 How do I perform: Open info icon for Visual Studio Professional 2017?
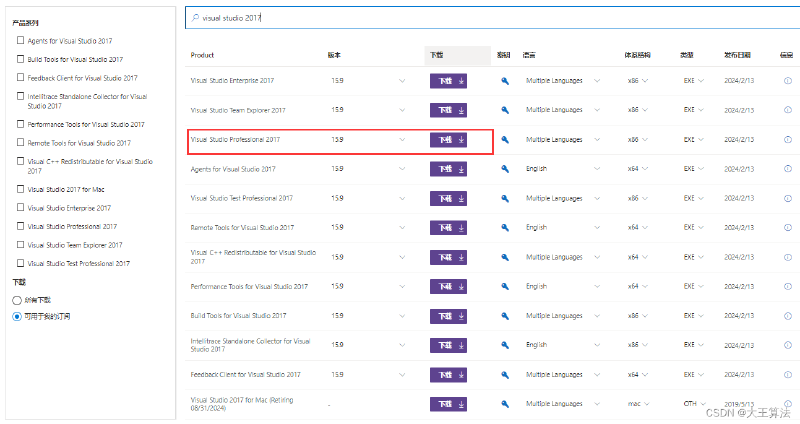click(x=787, y=139)
